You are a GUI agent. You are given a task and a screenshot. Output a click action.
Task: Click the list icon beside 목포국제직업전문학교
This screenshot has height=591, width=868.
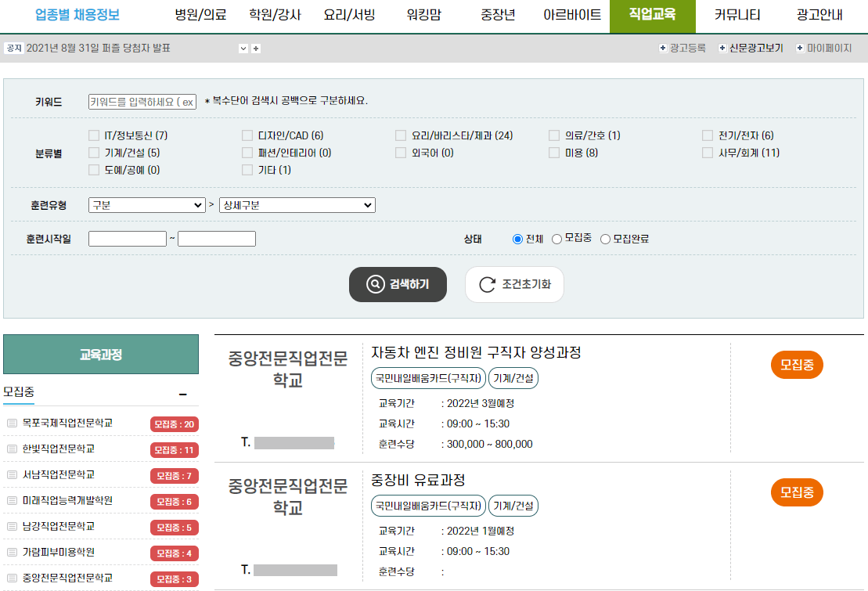[13, 423]
